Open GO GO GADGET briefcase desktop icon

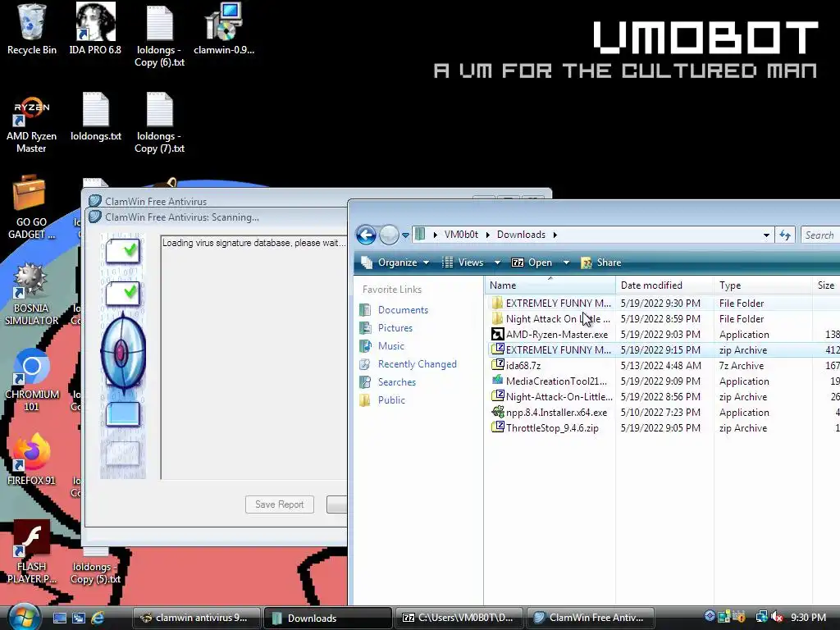tap(30, 208)
